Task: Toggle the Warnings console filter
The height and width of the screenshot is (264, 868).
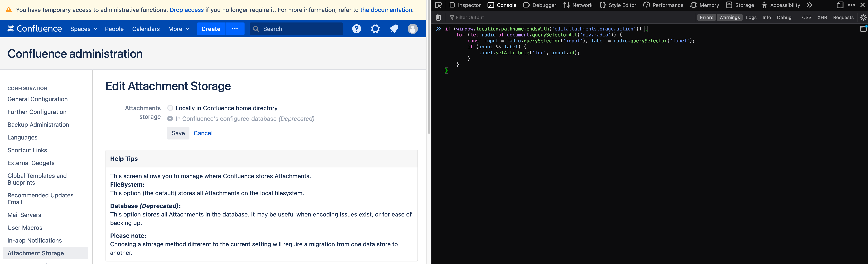Action: pyautogui.click(x=729, y=18)
